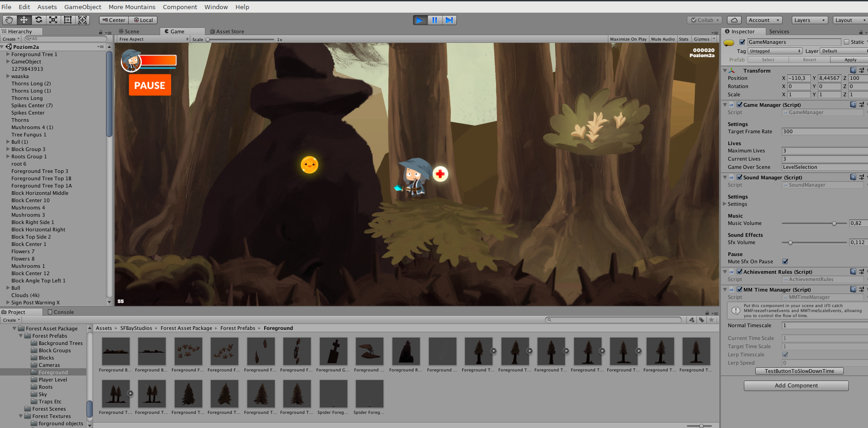868x428 pixels.
Task: Toggle the Hierarchy panel lock icon
Action: 100,32
